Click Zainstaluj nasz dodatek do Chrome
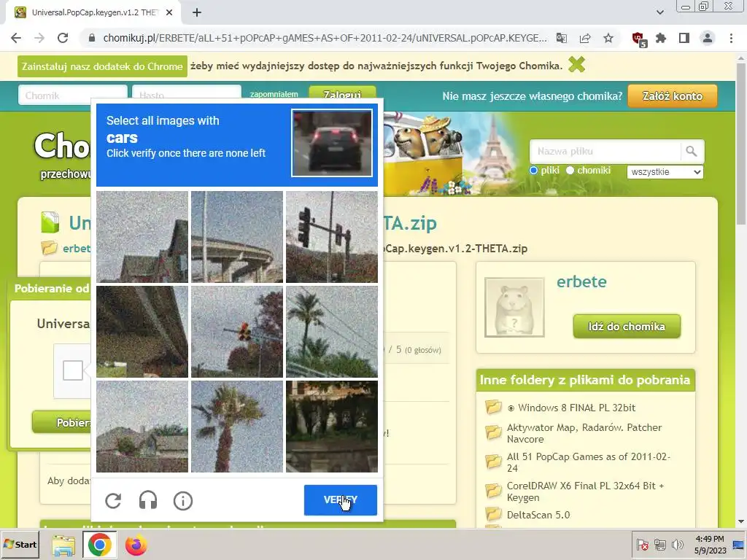The width and height of the screenshot is (747, 560). point(102,66)
